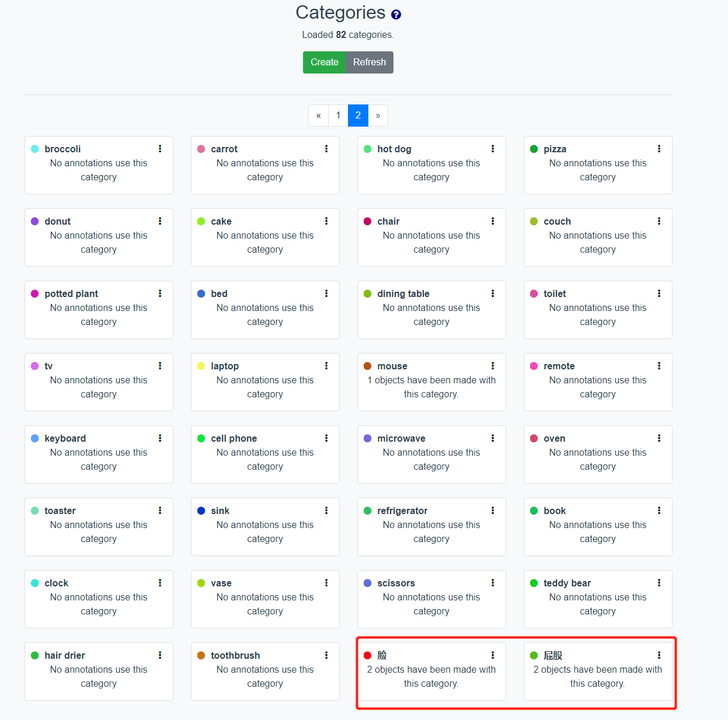Click the mouse category options icon
The height and width of the screenshot is (720, 728).
[x=493, y=366]
